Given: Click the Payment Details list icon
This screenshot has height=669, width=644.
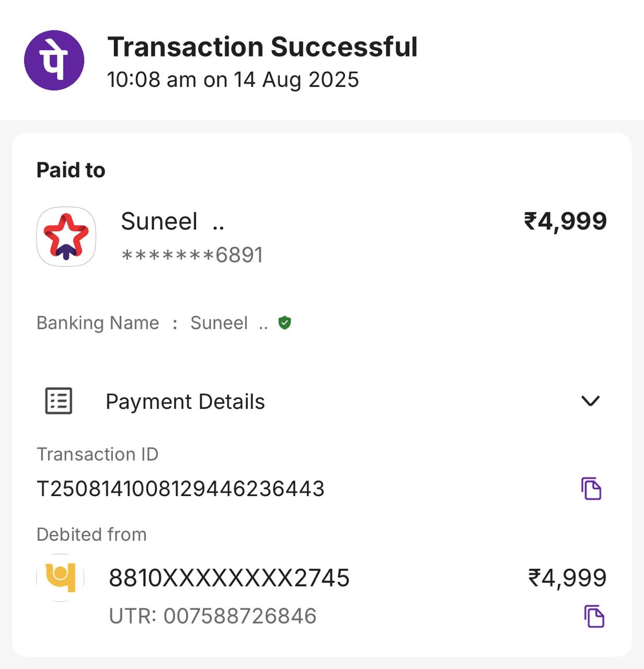Looking at the screenshot, I should pos(59,401).
